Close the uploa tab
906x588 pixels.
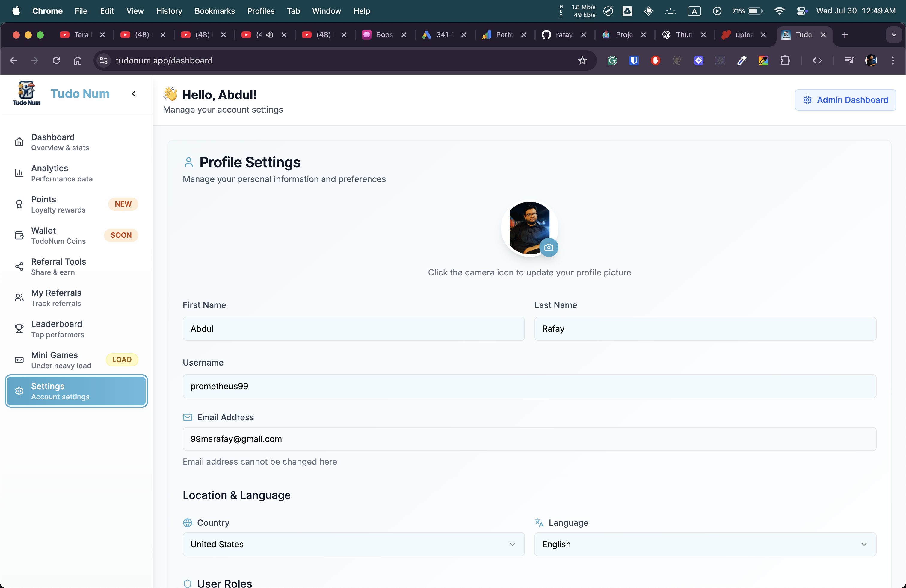click(x=763, y=35)
